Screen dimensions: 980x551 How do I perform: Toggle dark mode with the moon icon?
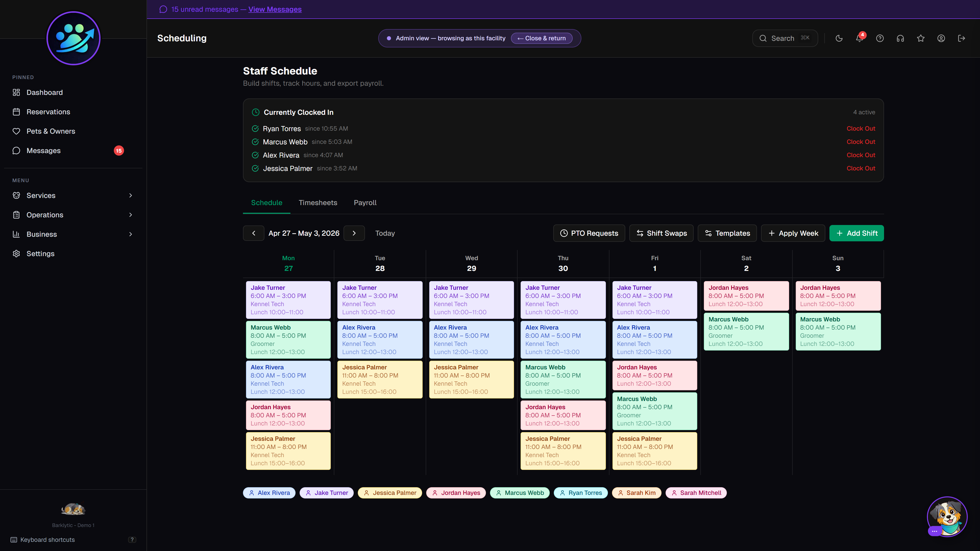(839, 38)
